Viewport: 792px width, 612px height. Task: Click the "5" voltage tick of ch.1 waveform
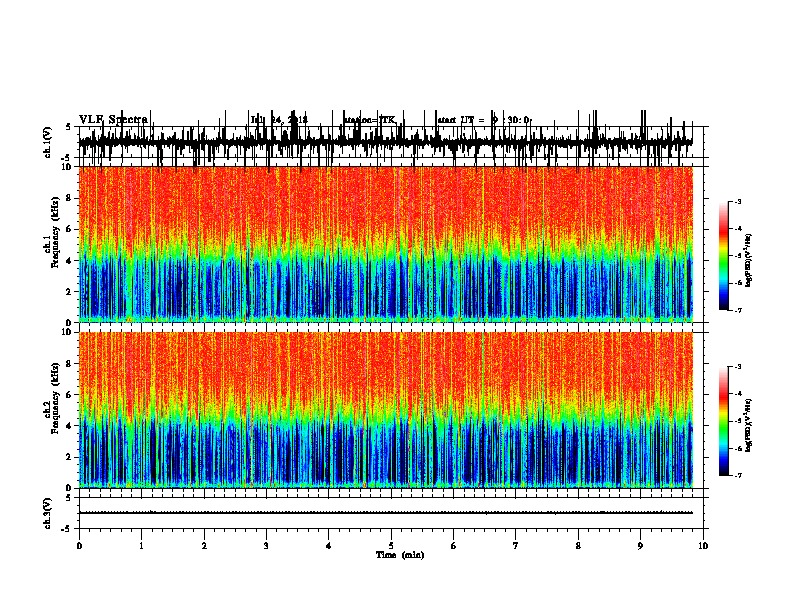click(x=68, y=127)
